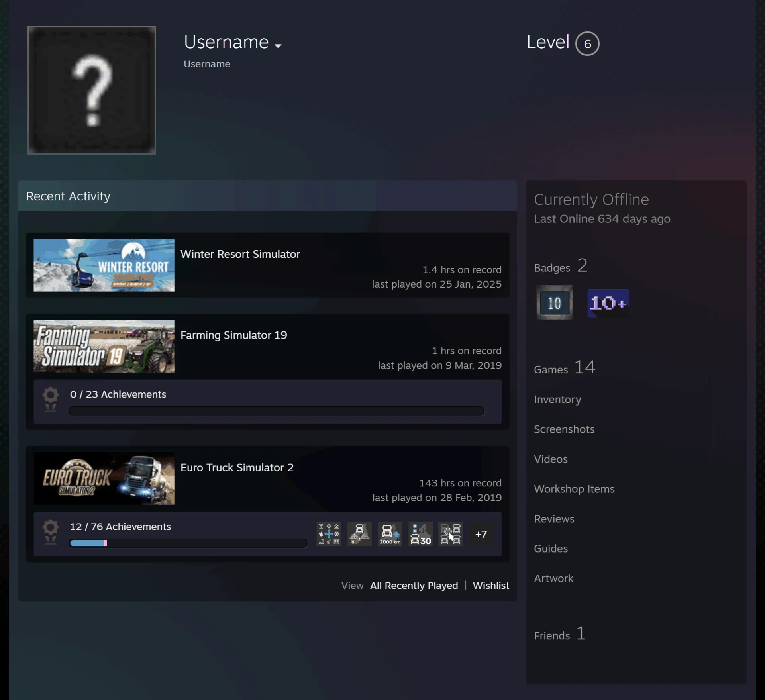Click the profile avatar picture
765x700 pixels.
pyautogui.click(x=92, y=90)
